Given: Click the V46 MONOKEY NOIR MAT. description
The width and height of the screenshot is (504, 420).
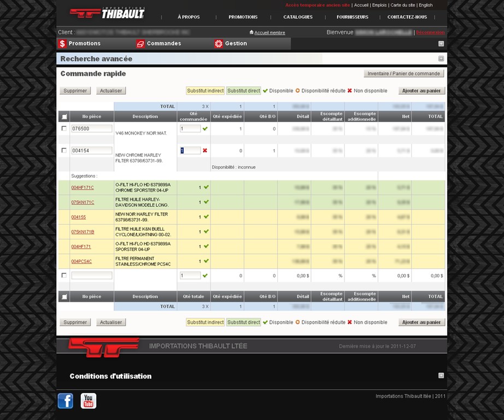Looking at the screenshot, I should coord(141,133).
